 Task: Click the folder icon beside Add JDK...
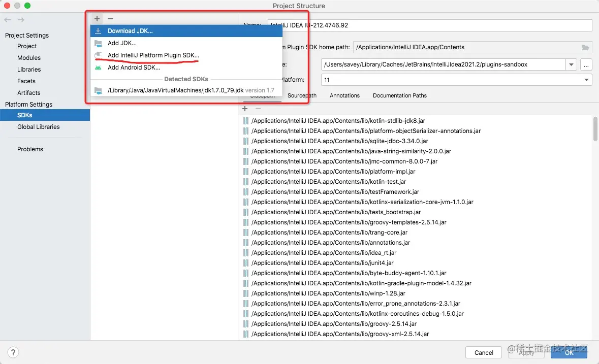pyautogui.click(x=98, y=43)
